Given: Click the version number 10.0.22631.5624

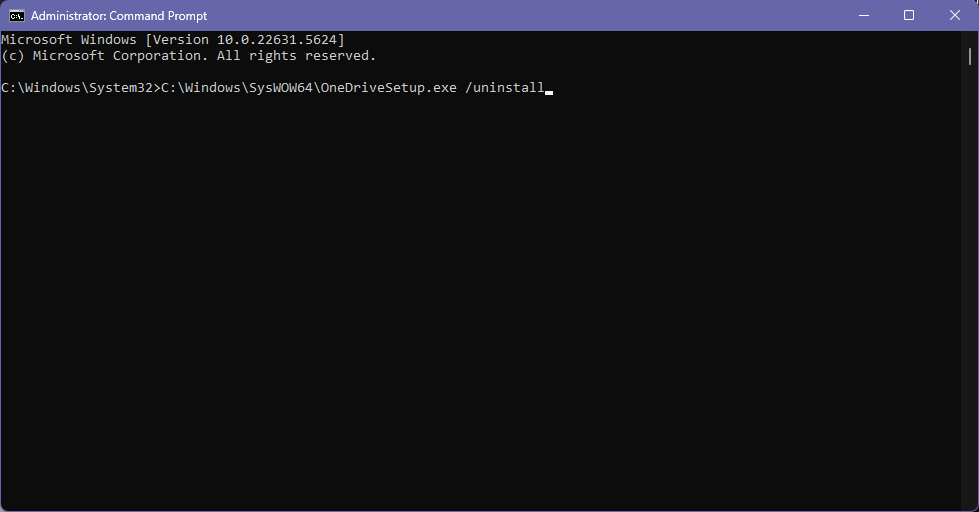Looking at the screenshot, I should coord(277,39).
